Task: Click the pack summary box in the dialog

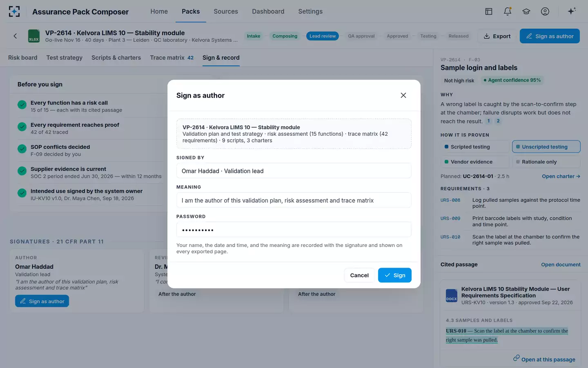Action: (x=294, y=134)
